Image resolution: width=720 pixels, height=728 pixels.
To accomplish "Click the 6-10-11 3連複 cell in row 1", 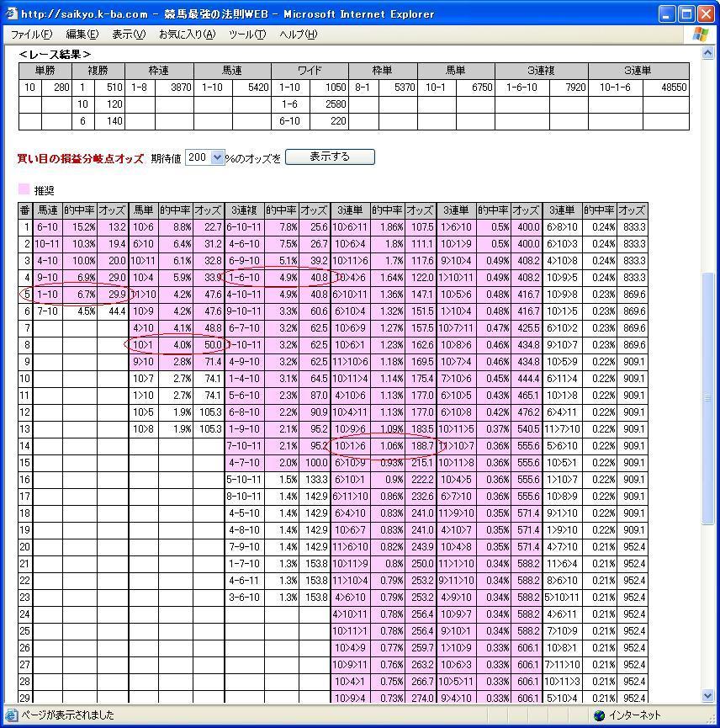I will click(x=245, y=227).
